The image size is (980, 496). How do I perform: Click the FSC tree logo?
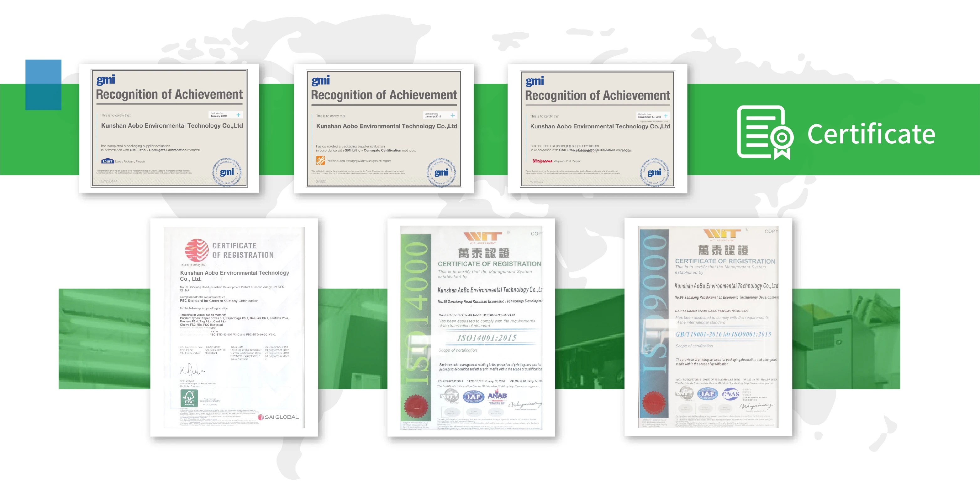tap(189, 398)
